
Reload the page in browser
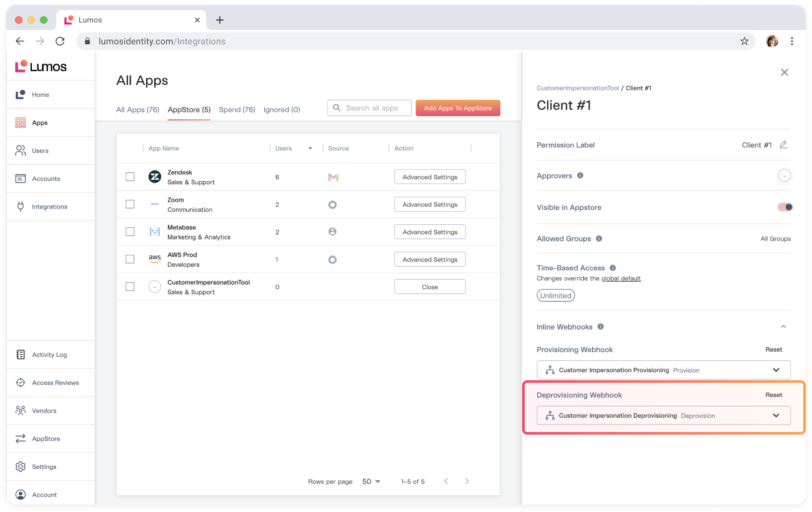[x=60, y=41]
